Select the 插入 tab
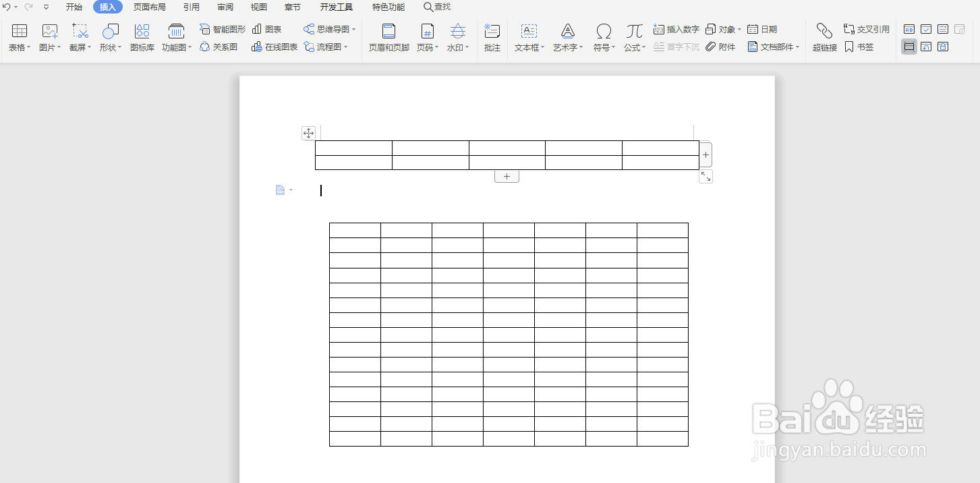 point(108,7)
